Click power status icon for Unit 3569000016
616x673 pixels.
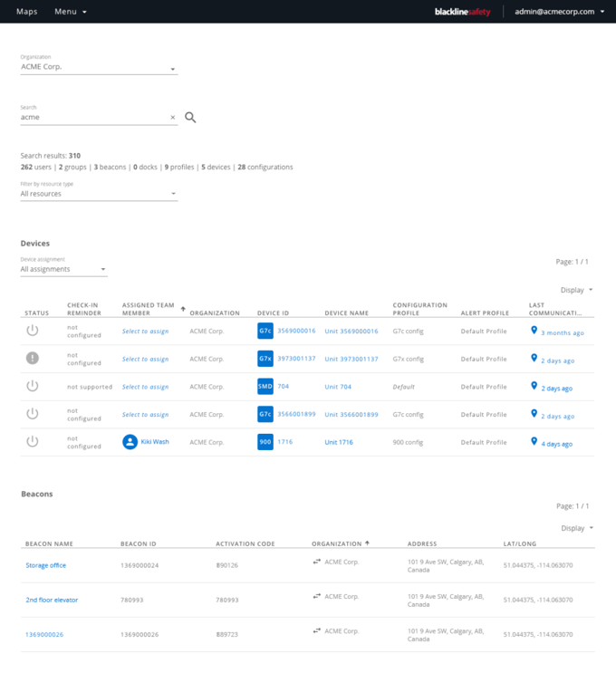[33, 330]
